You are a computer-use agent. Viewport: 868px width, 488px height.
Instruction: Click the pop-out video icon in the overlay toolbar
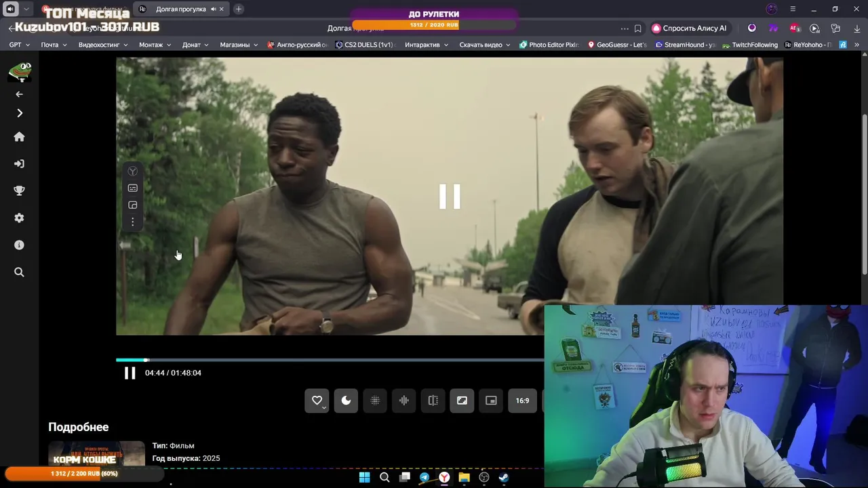pyautogui.click(x=133, y=205)
